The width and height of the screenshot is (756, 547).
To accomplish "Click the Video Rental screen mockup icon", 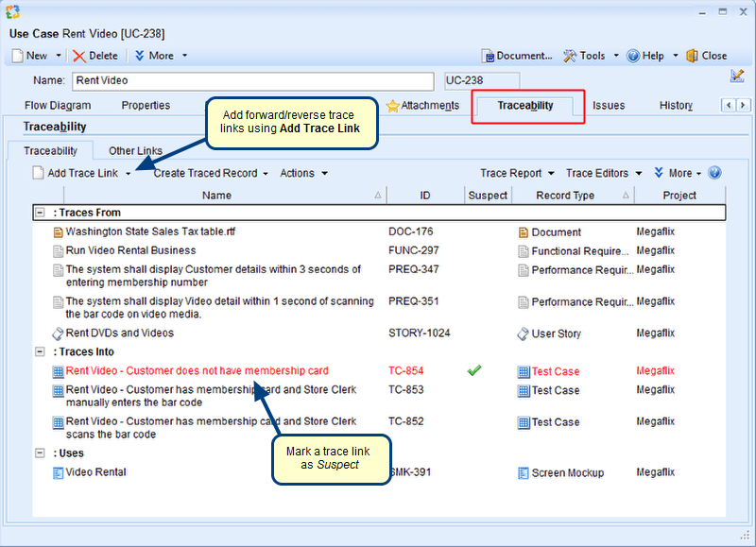I will coord(59,472).
